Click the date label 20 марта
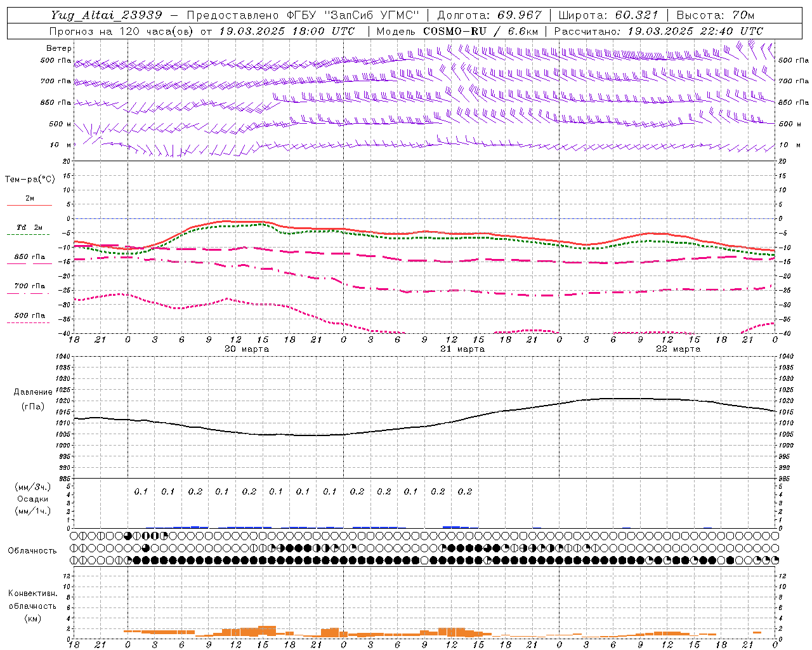 247,349
